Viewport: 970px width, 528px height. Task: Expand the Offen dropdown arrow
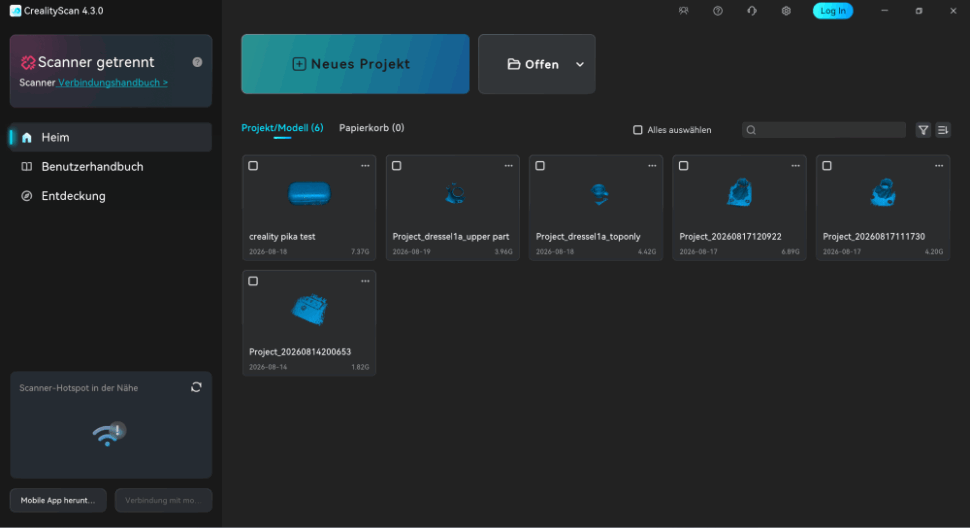coord(580,64)
